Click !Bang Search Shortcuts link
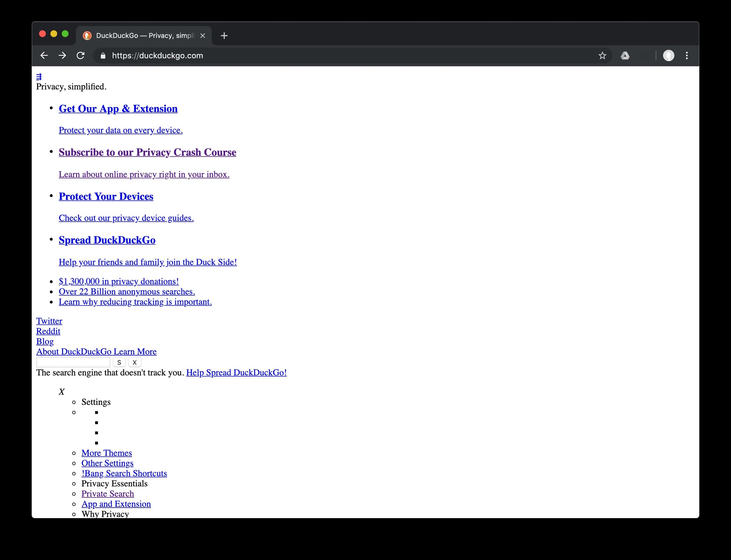Viewport: 731px width, 560px height. [x=124, y=473]
